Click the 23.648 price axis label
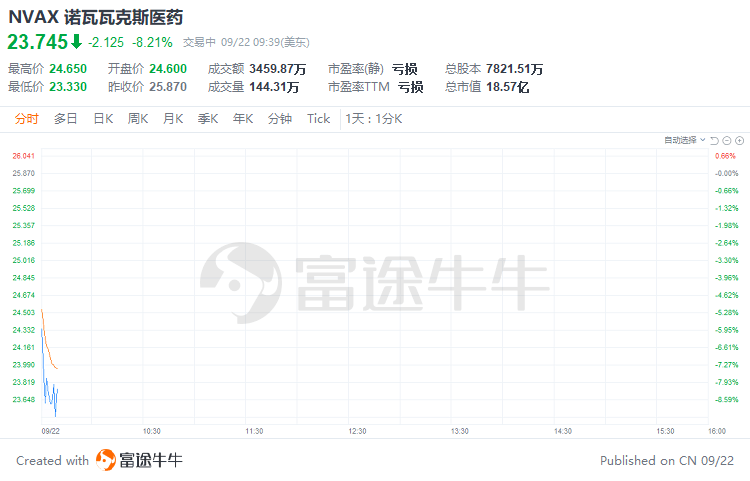The height and width of the screenshot is (481, 750). click(x=23, y=399)
